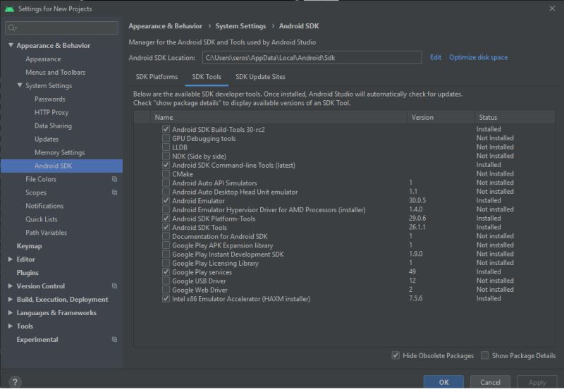This screenshot has width=564, height=392.
Task: Enable Show Package Details
Action: (x=485, y=355)
